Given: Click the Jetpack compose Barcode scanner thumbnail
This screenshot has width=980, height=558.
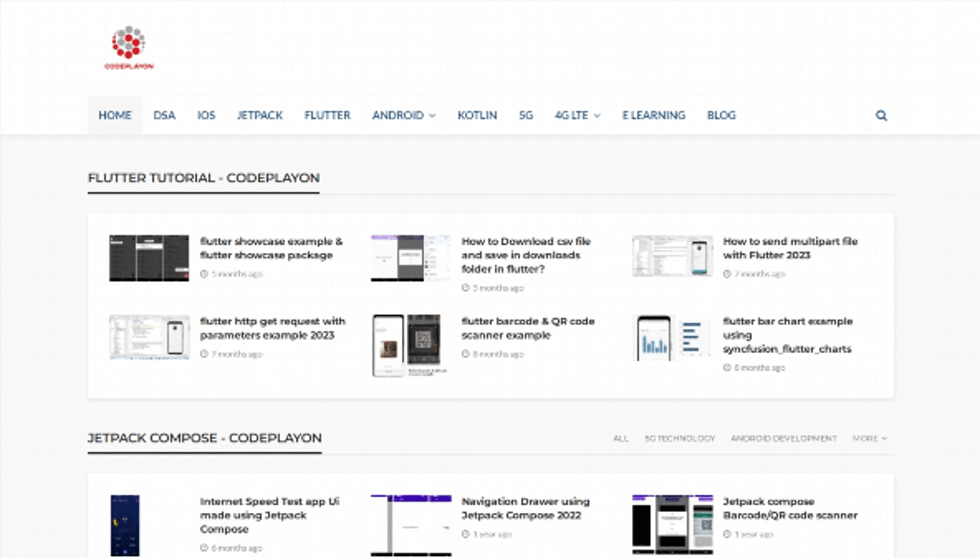Looking at the screenshot, I should click(672, 524).
